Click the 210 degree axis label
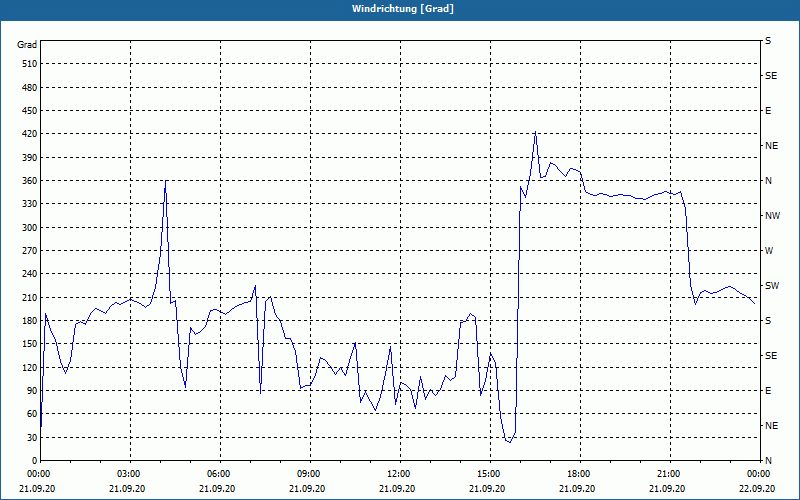The image size is (800, 500). [30, 297]
